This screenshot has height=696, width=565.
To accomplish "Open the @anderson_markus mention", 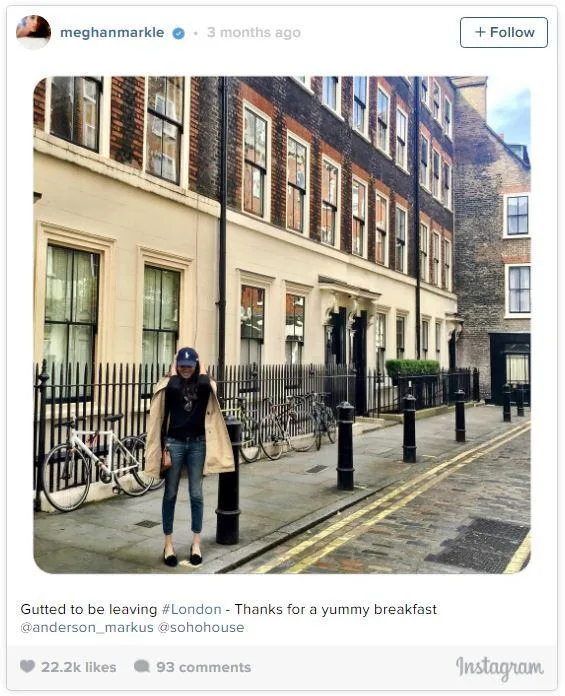I will (x=87, y=627).
